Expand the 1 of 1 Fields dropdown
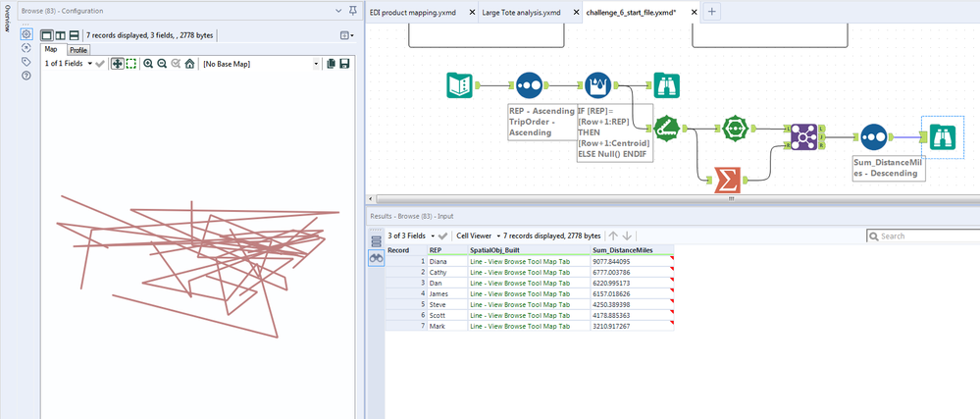Screen dimensions: 980x419 click(x=90, y=63)
